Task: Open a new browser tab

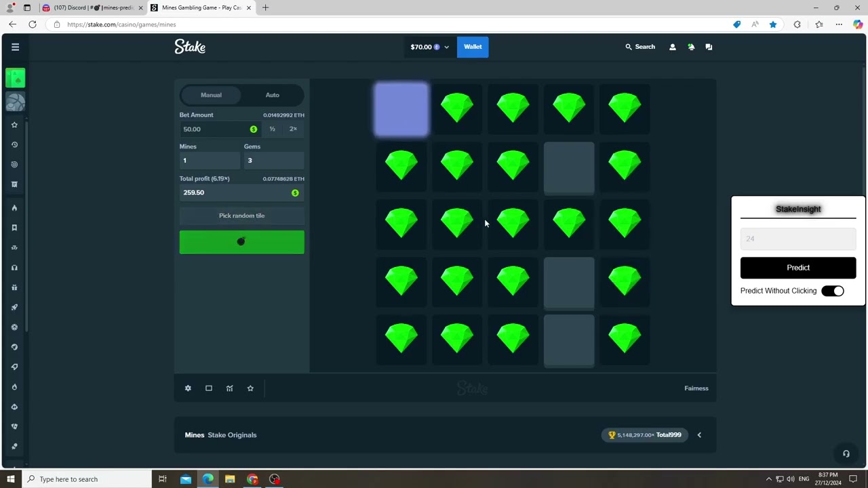Action: [265, 7]
